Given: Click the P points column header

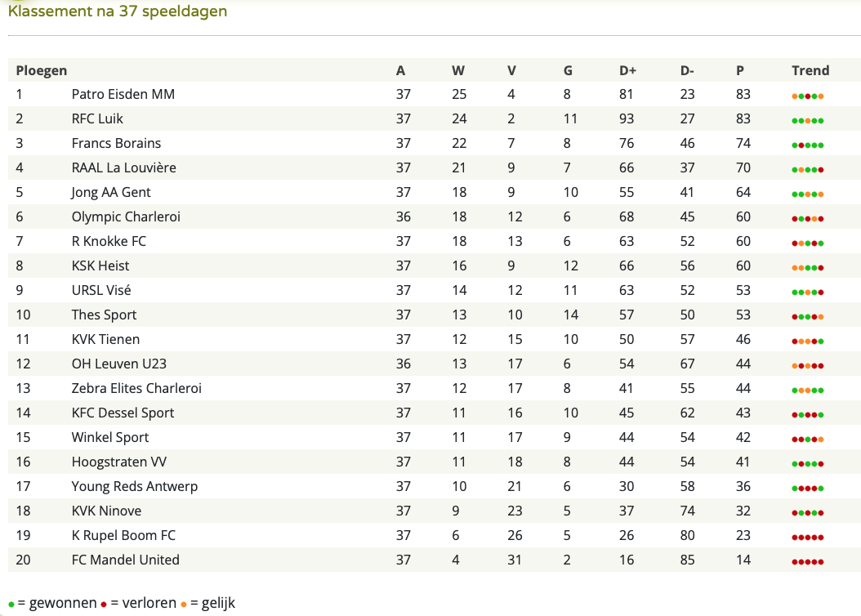Looking at the screenshot, I should 739,70.
